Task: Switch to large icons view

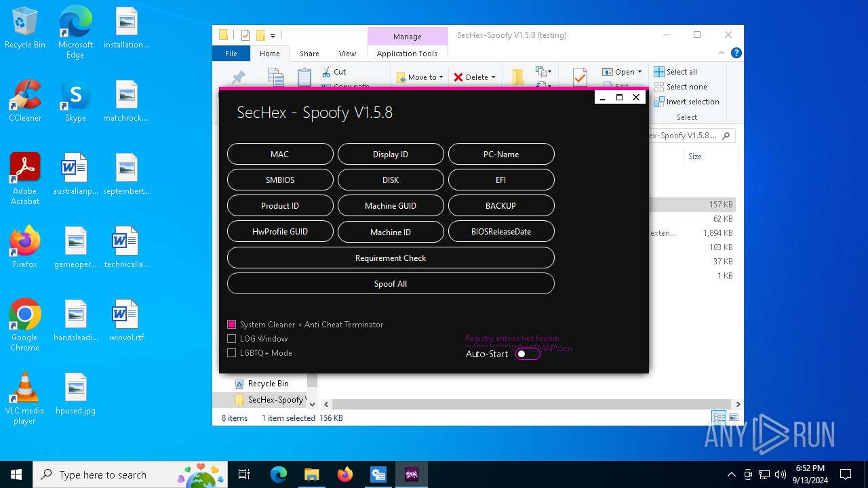Action: click(733, 418)
